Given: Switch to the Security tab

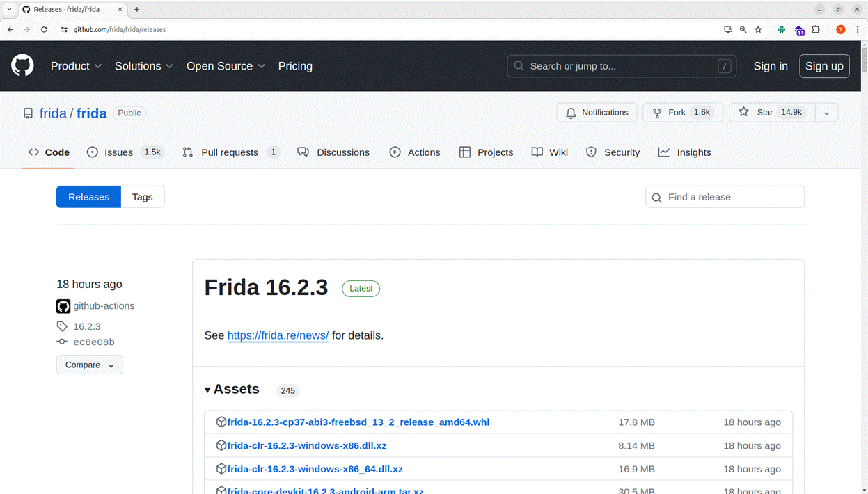Looking at the screenshot, I should [x=613, y=152].
